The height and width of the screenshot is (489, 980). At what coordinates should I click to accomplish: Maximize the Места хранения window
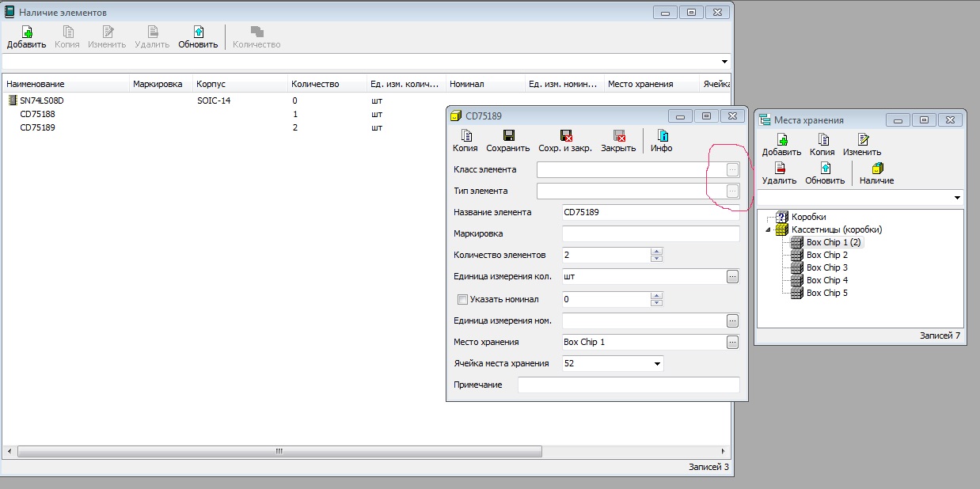(922, 119)
